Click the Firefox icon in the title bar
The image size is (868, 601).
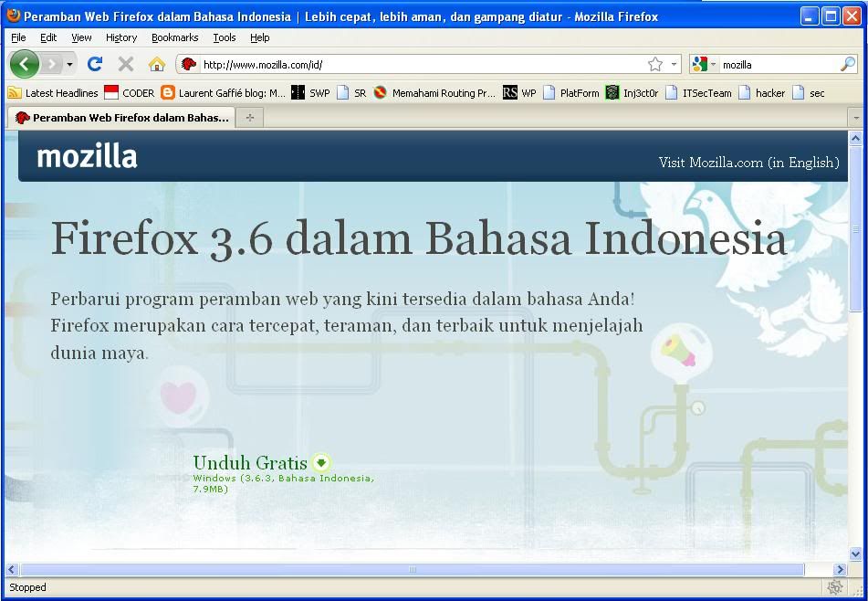tap(13, 16)
